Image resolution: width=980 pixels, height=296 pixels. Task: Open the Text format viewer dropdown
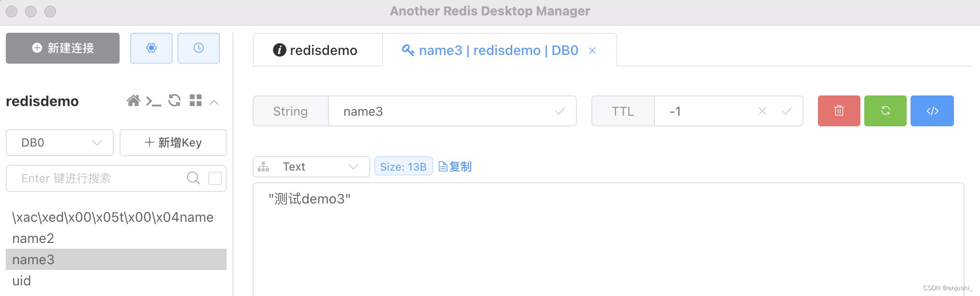pos(312,167)
